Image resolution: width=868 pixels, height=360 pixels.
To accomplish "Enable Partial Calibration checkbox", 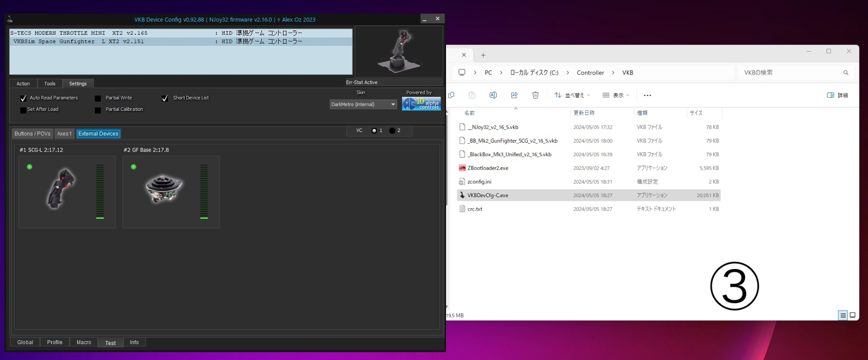I will (98, 110).
